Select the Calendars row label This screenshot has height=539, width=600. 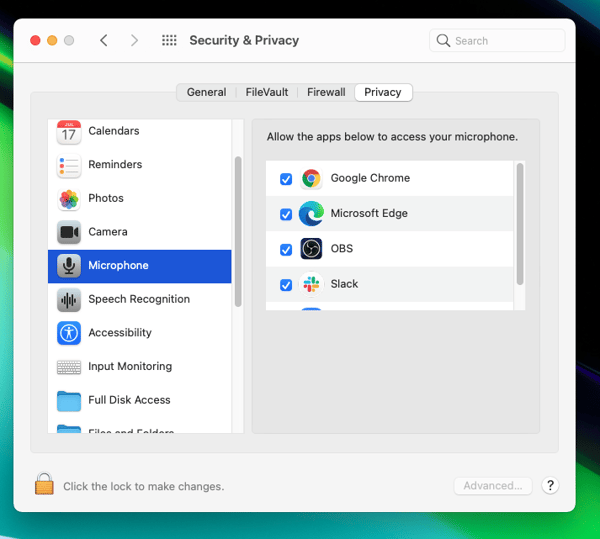[x=114, y=131]
